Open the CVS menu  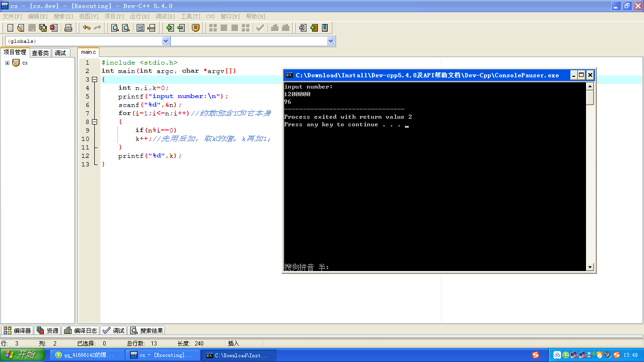click(x=210, y=16)
